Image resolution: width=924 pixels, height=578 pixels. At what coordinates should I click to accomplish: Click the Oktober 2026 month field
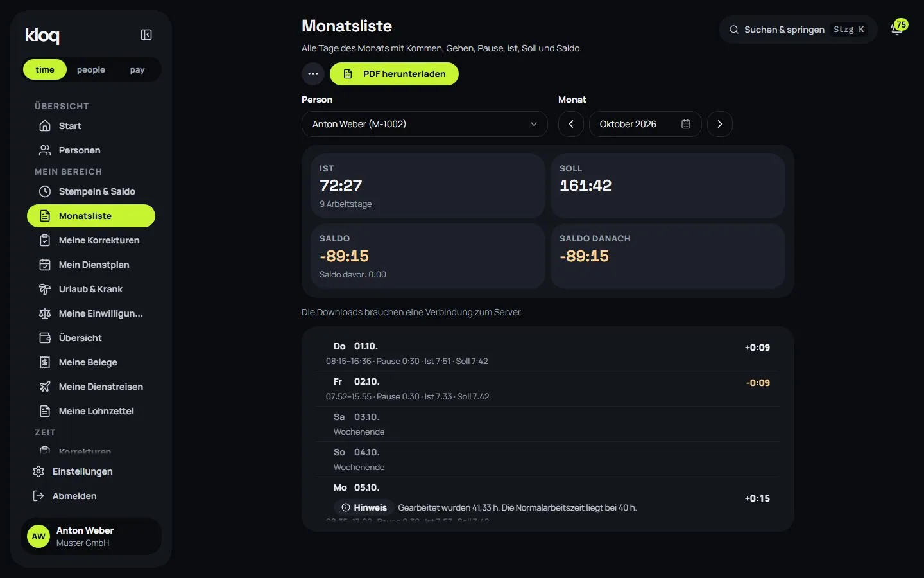click(x=646, y=124)
